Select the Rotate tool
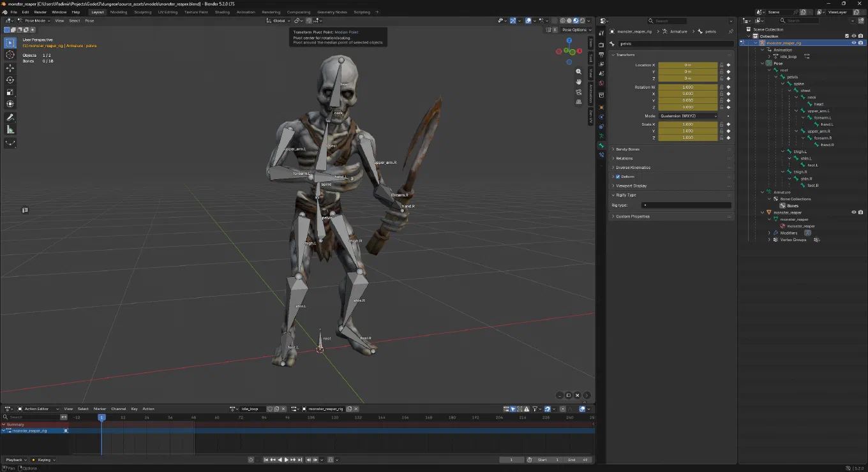Viewport: 868px width, 472px height. pos(10,80)
